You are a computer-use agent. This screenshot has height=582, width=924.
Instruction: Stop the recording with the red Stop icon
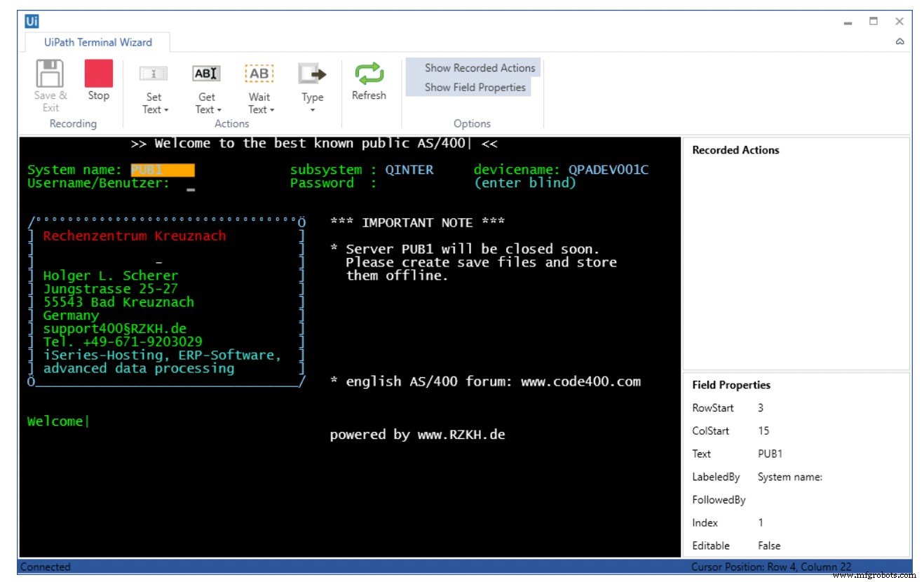tap(98, 74)
